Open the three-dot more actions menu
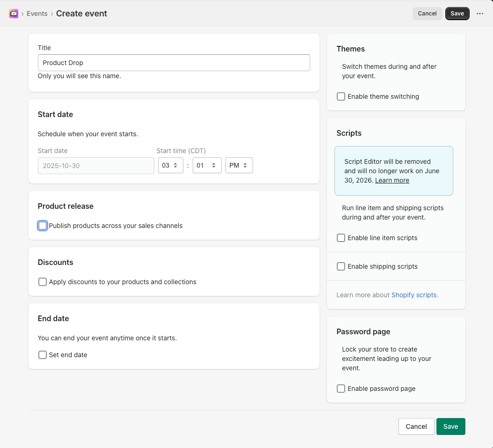This screenshot has width=493, height=448. coord(479,14)
